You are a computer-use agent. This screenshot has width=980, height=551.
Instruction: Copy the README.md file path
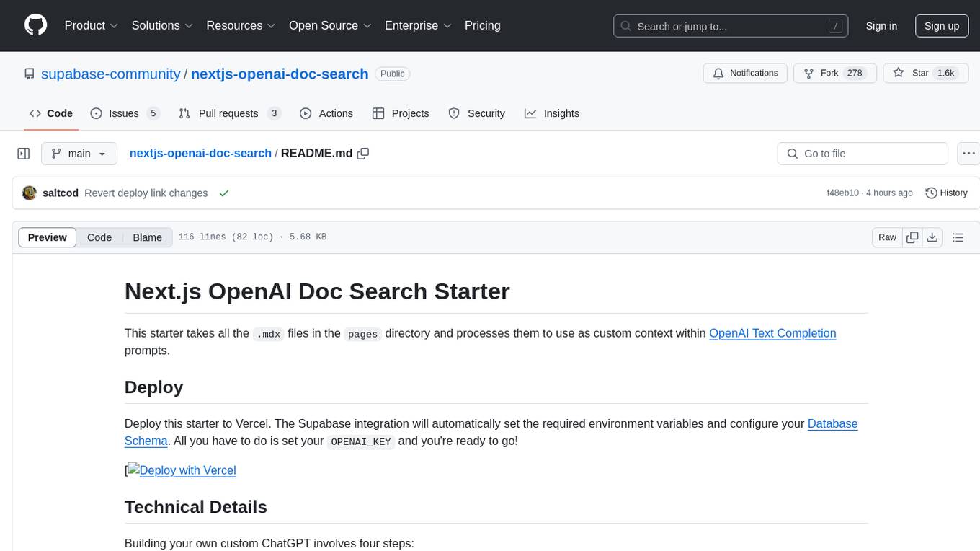(x=363, y=153)
